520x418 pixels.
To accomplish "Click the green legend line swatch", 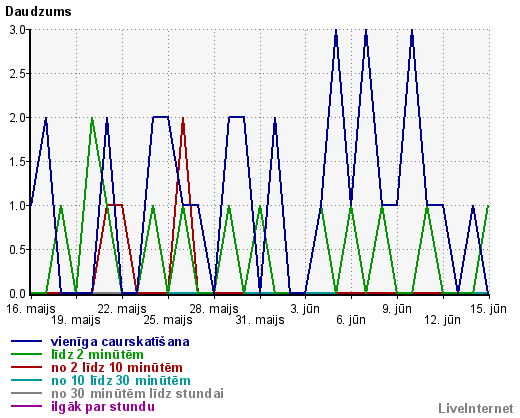I will (x=27, y=354).
